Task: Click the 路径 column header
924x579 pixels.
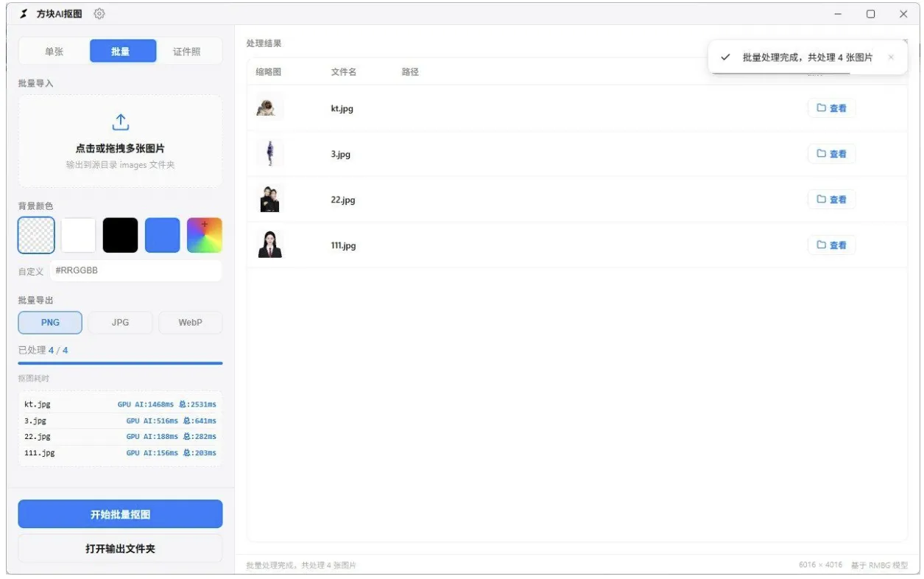Action: 410,71
